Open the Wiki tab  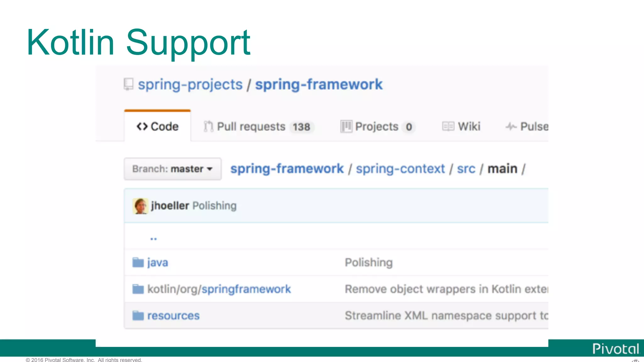coord(461,127)
